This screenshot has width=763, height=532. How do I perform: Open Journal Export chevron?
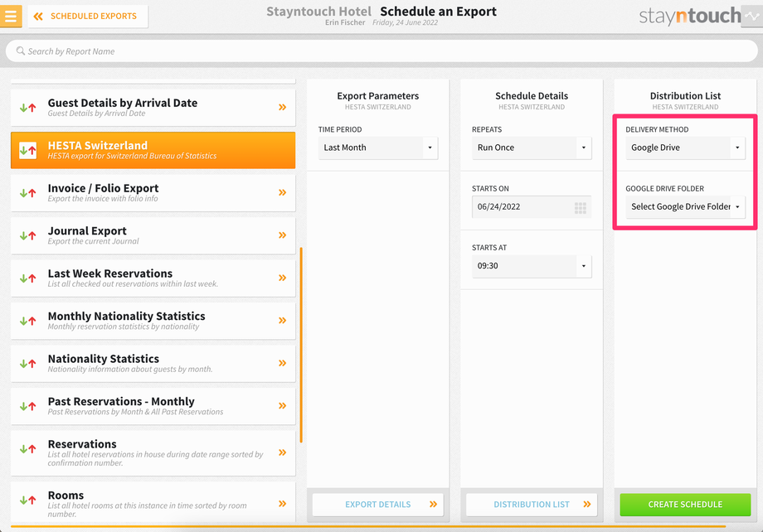(x=282, y=235)
